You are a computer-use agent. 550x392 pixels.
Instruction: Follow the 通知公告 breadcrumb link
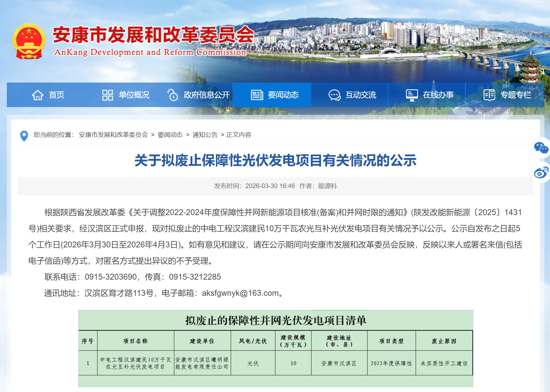pyautogui.click(x=205, y=135)
